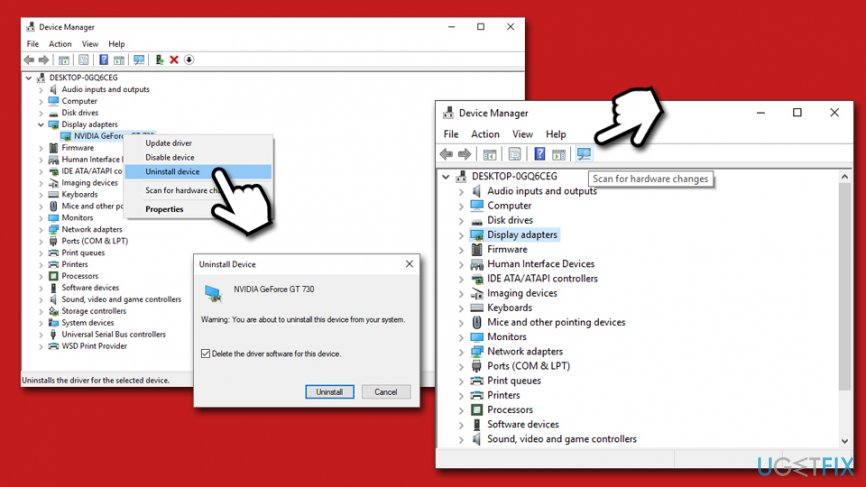The width and height of the screenshot is (866, 487).
Task: Click Scan for hardware changes icon in left window
Action: coord(139,60)
